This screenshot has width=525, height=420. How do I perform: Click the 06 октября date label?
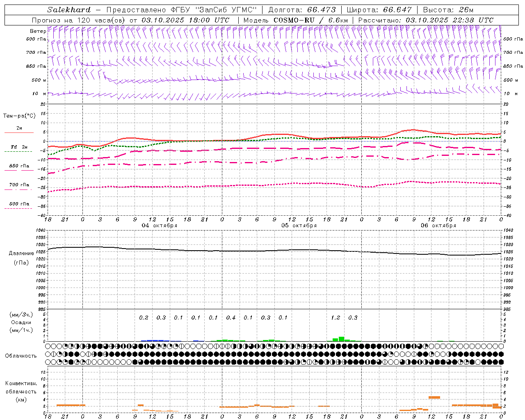pyautogui.click(x=438, y=226)
